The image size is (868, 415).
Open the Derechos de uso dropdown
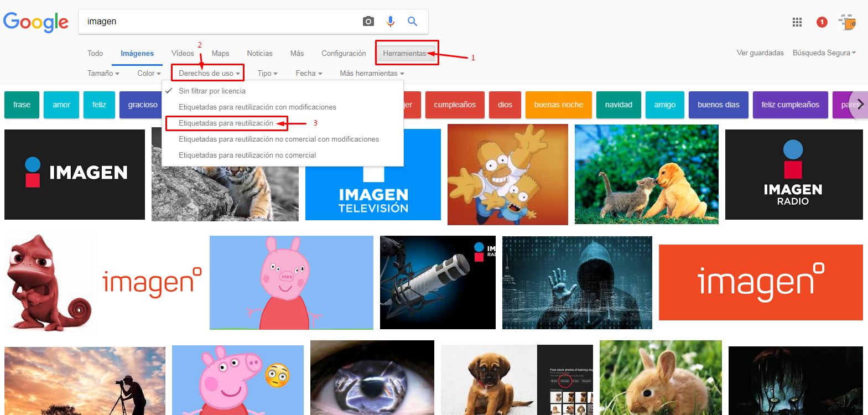pyautogui.click(x=209, y=73)
